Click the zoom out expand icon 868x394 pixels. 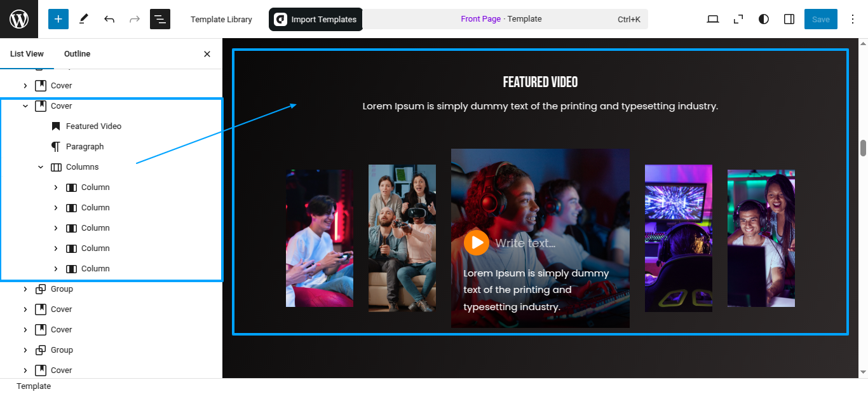pos(738,19)
